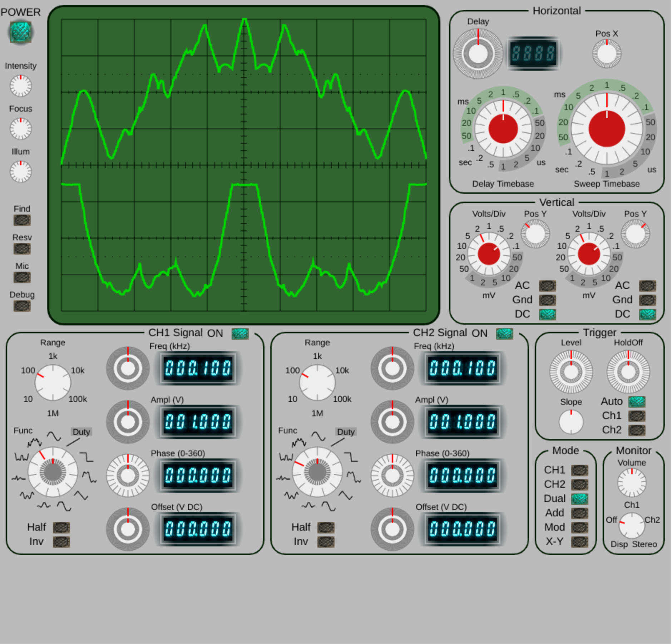Toggle the POWER button

21,32
